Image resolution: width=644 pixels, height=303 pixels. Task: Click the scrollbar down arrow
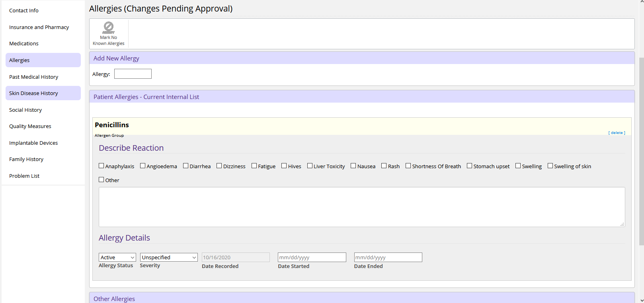(641, 300)
